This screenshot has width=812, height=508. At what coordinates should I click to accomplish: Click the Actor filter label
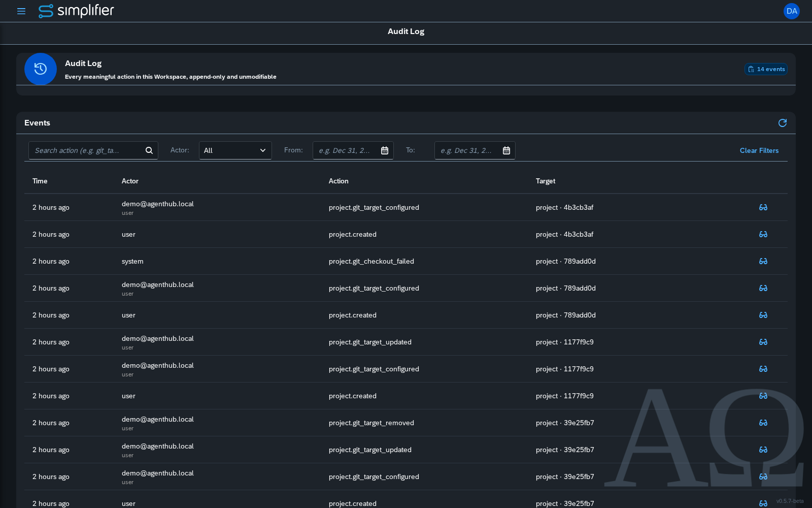point(180,150)
